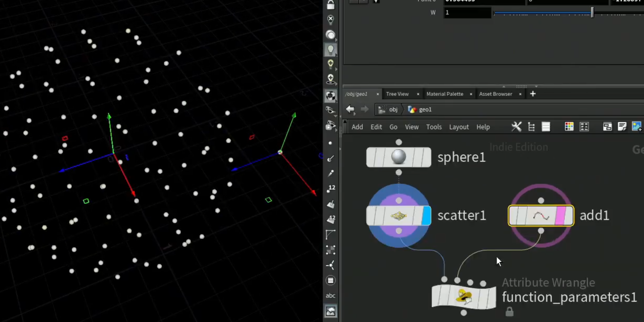The width and height of the screenshot is (644, 322).
Task: Click the stereo glasses display icon
Action: pos(331,110)
